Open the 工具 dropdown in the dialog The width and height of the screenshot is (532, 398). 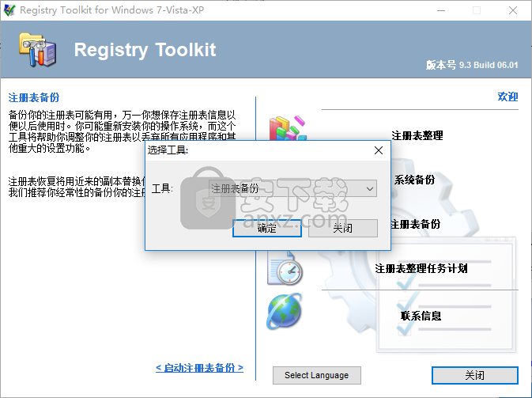pos(292,188)
